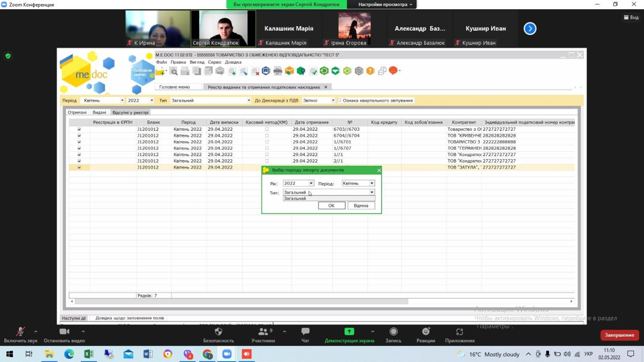Toggle registration checkbox in ТОВ "ЗАТУЛА" row
644x362 pixels.
pyautogui.click(x=79, y=167)
